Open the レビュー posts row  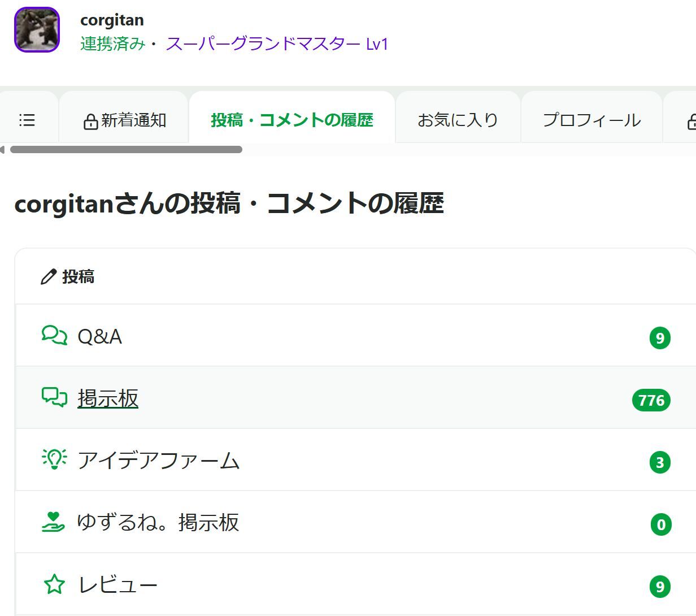118,585
